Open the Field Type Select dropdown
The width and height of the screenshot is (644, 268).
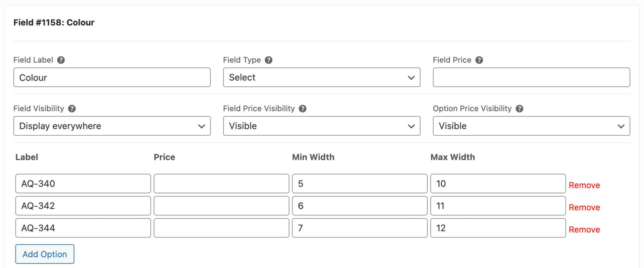[x=321, y=77]
